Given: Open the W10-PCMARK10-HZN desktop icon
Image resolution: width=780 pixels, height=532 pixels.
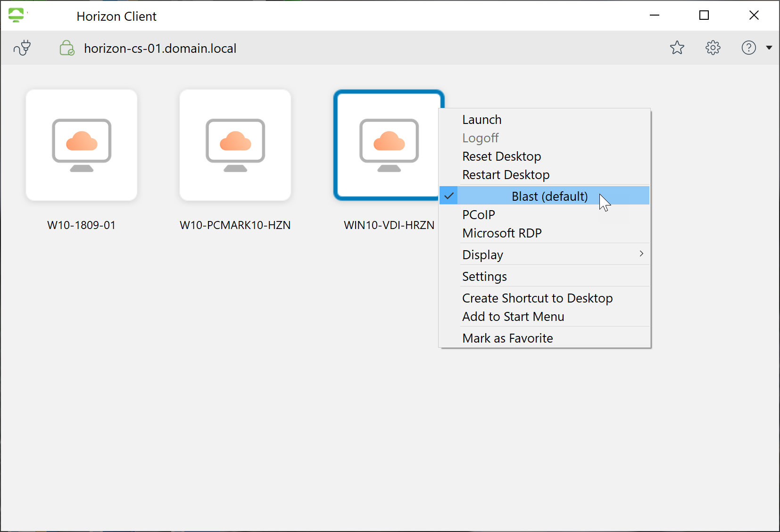Looking at the screenshot, I should (x=235, y=145).
